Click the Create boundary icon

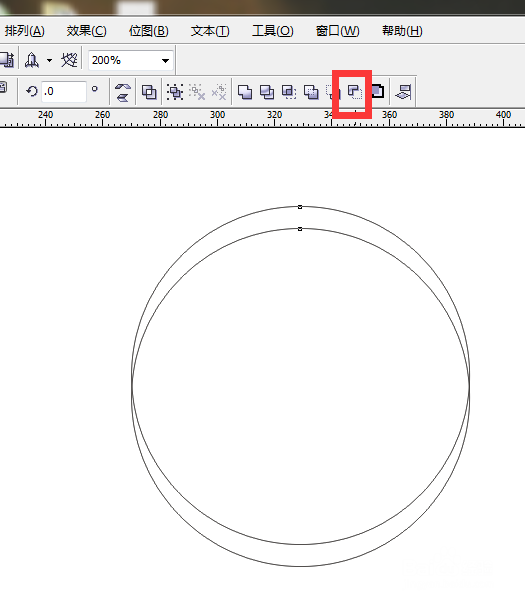(x=377, y=92)
